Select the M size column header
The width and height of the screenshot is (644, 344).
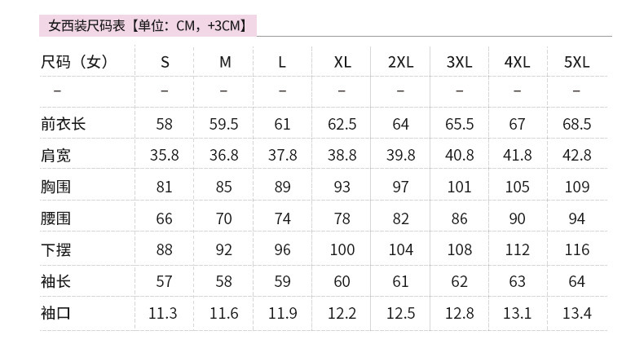coord(225,63)
